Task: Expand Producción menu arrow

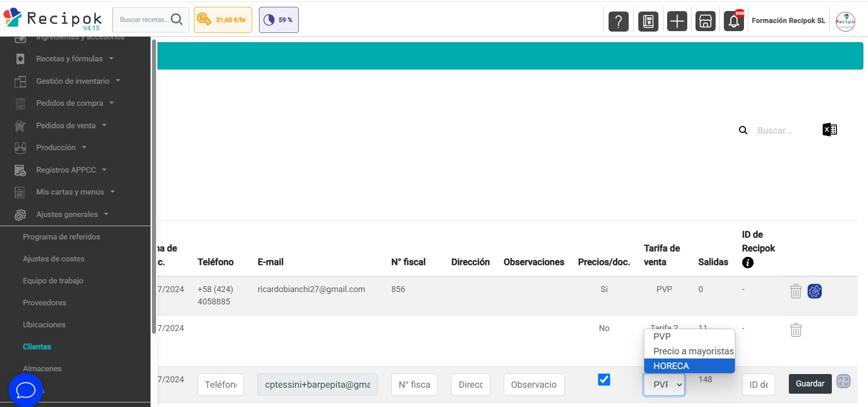Action: click(x=84, y=147)
